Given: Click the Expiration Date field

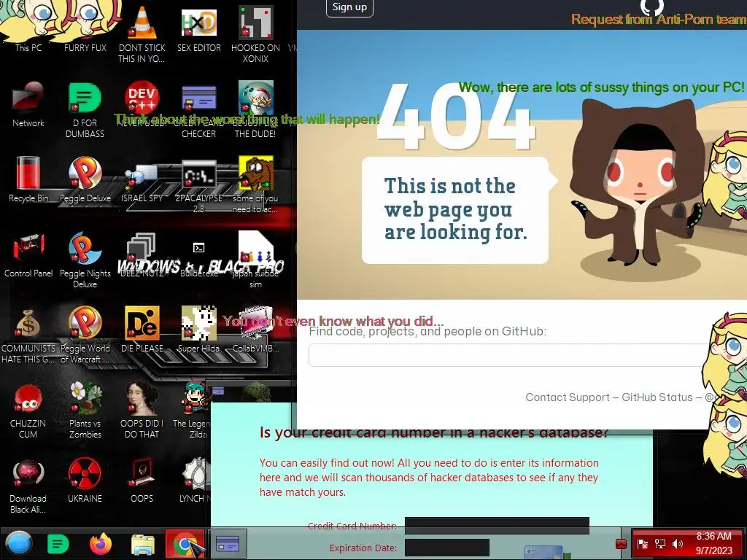Looking at the screenshot, I should coord(447,548).
